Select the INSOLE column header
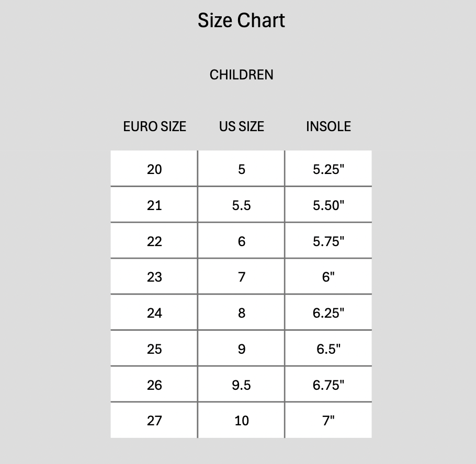The width and height of the screenshot is (476, 464). click(328, 126)
